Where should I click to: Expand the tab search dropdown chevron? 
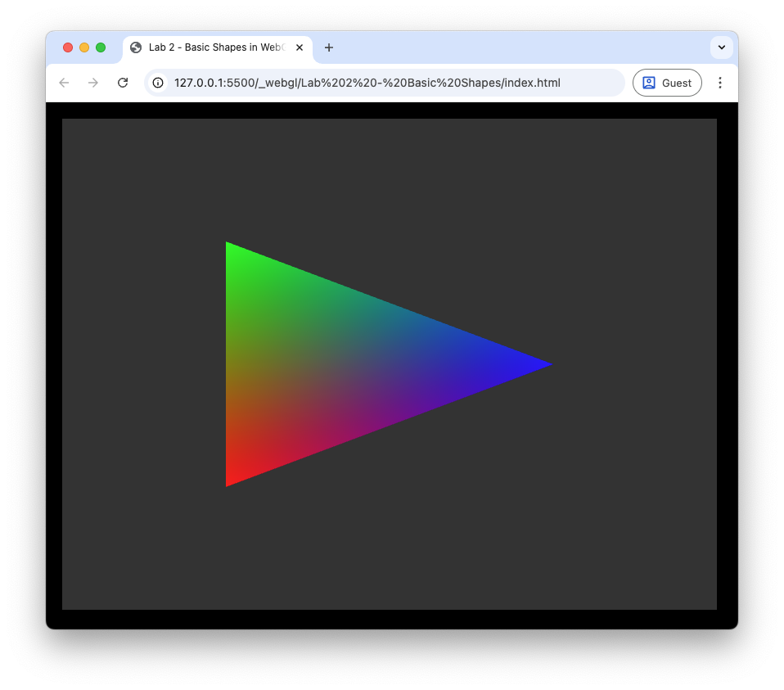(x=721, y=47)
